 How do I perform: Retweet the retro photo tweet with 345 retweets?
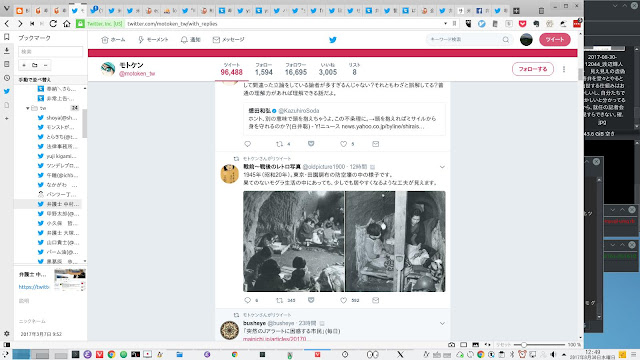tap(280, 300)
